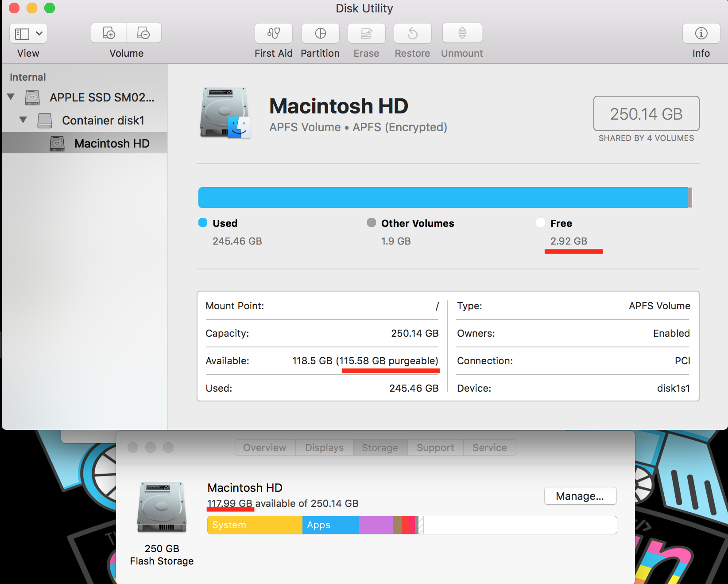Select Macintosh HD volume in the sidebar
728x584 pixels.
[x=85, y=143]
